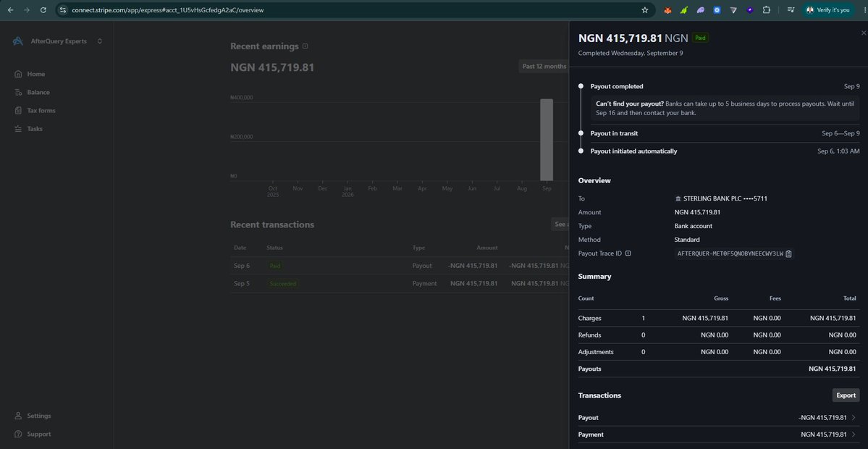Click the Balance icon in sidebar
Viewport: 868px width, 449px height.
pos(18,93)
